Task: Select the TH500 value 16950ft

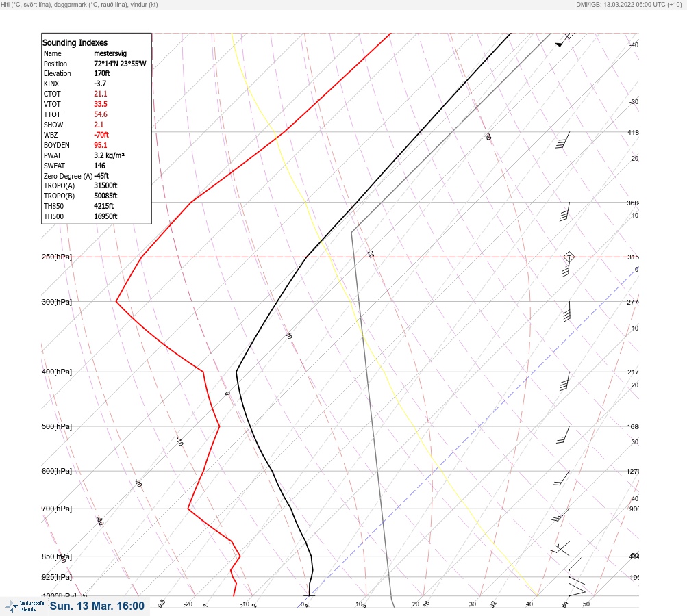Action: [105, 216]
